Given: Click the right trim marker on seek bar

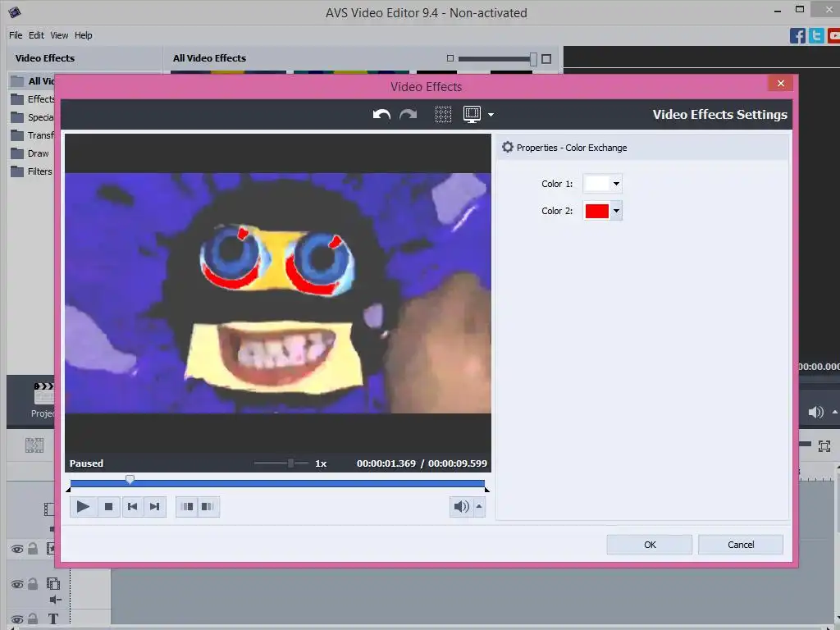Looking at the screenshot, I should pyautogui.click(x=486, y=489).
